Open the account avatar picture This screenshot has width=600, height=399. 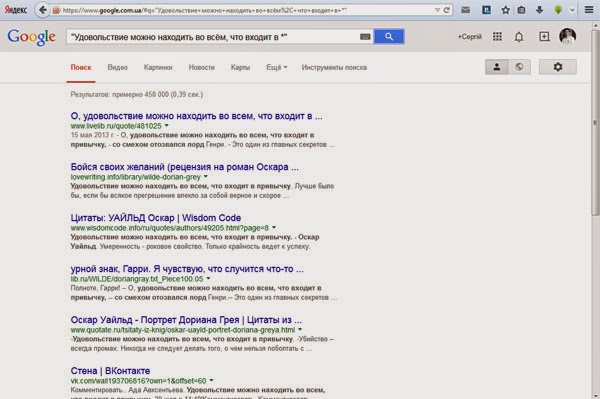tap(567, 36)
